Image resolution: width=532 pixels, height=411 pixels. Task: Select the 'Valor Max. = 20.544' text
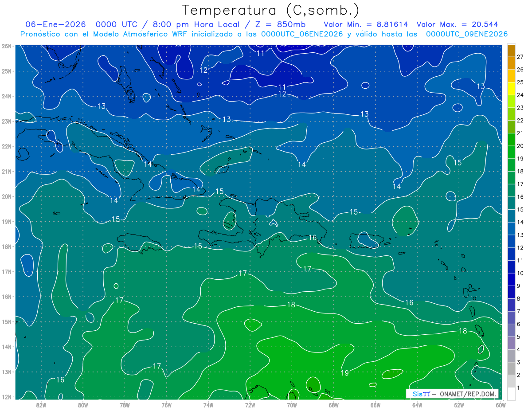coord(458,24)
